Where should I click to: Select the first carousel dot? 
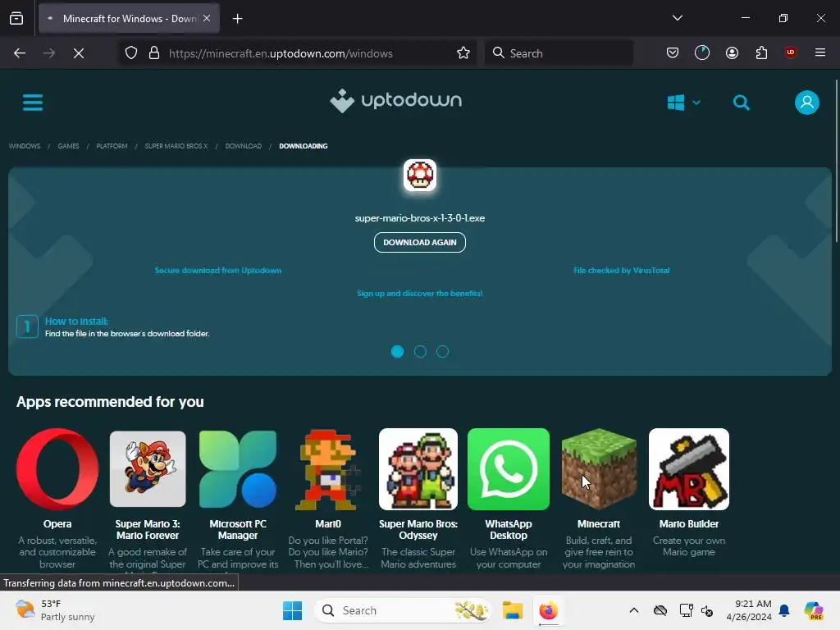398,351
